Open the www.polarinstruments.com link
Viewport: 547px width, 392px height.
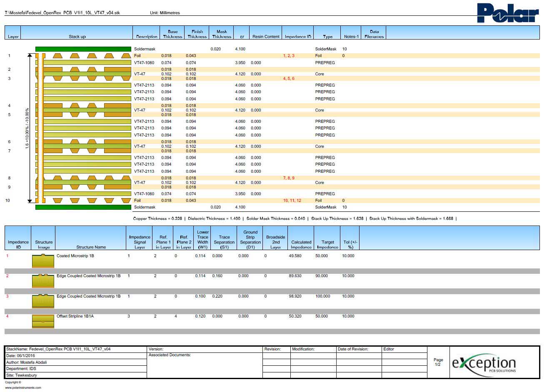23,387
